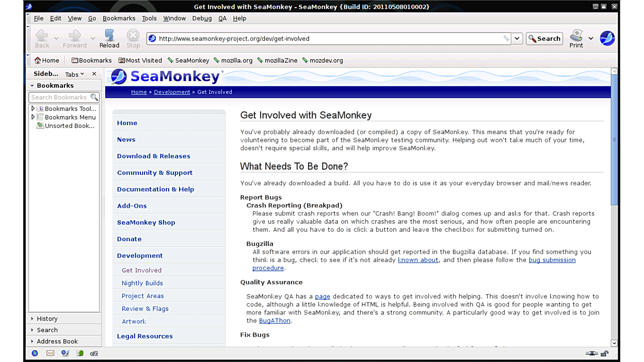This screenshot has width=644, height=362.
Task: Click the open padlock security icon
Action: [605, 353]
